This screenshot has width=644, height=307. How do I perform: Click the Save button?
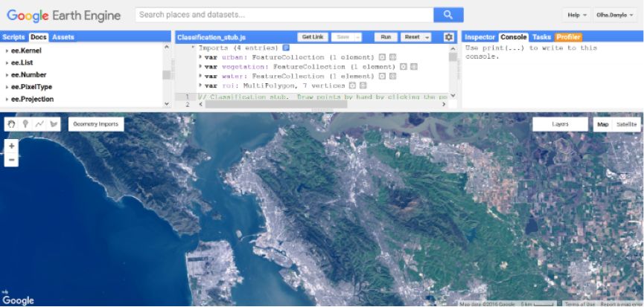point(343,37)
